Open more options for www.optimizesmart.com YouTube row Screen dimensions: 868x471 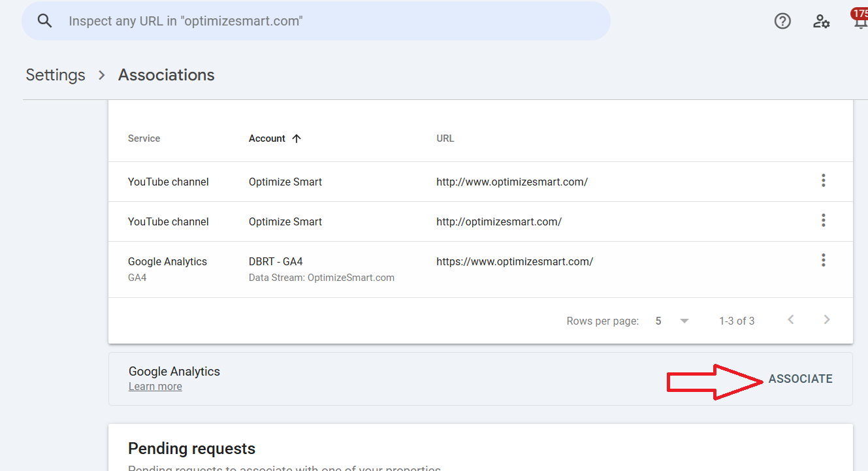(824, 180)
